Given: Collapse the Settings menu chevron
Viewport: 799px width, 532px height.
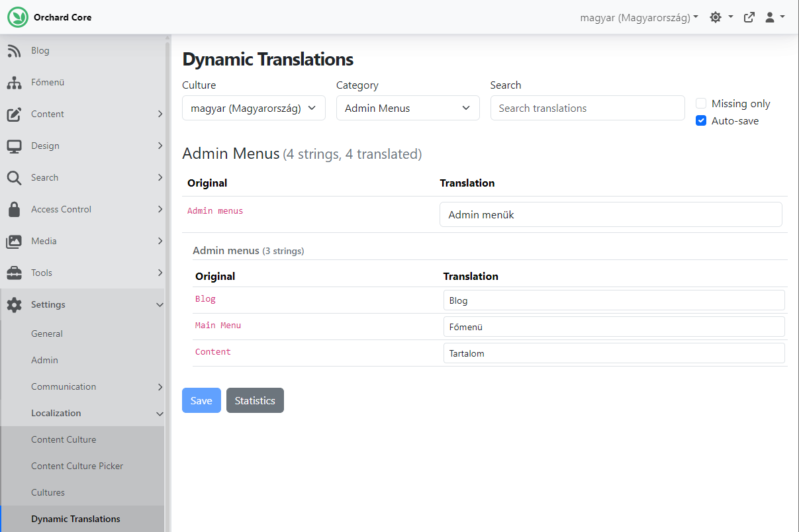Looking at the screenshot, I should click(x=160, y=304).
